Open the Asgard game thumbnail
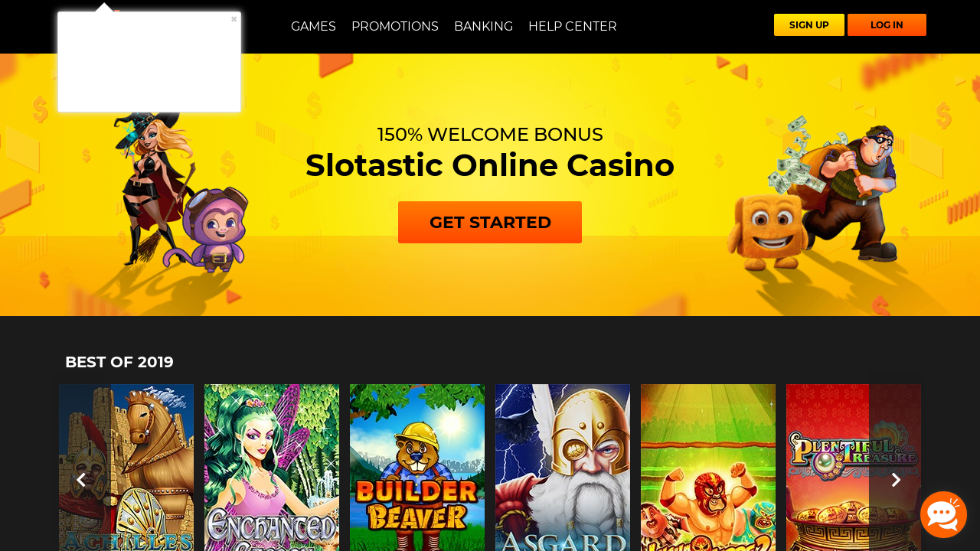 click(563, 468)
